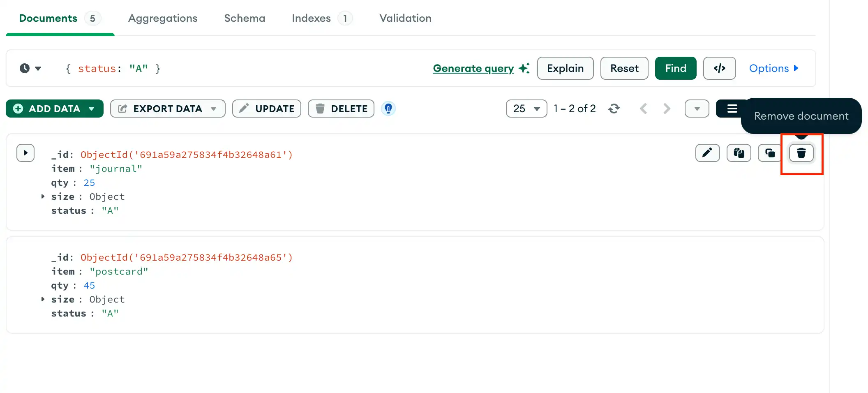Click the Generate query link
This screenshot has height=393, width=868.
[473, 68]
